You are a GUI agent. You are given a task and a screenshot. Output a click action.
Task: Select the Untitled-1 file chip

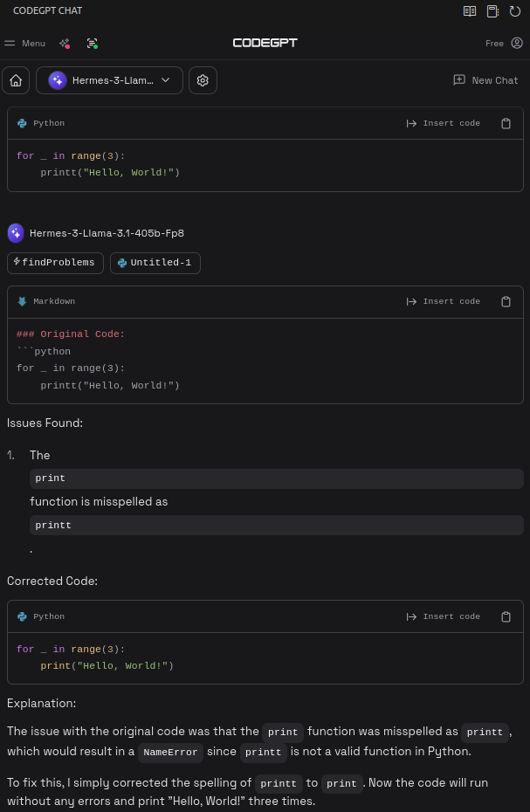[x=155, y=263]
